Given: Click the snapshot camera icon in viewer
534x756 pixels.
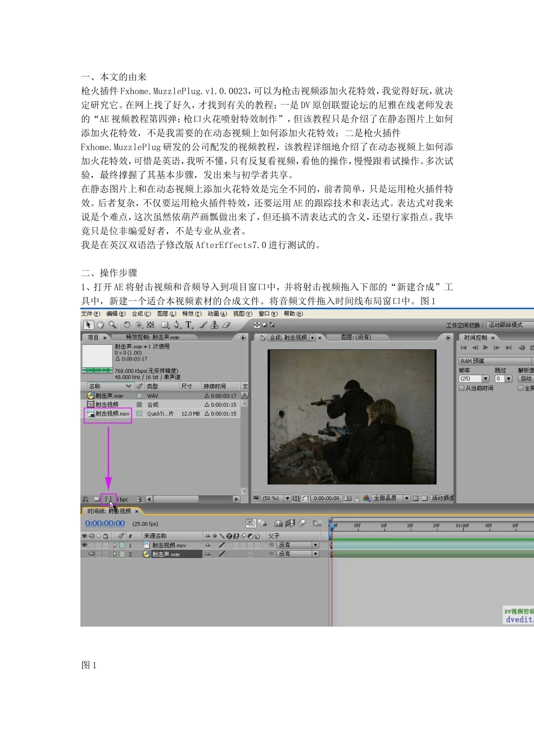Looking at the screenshot, I should coord(348,498).
